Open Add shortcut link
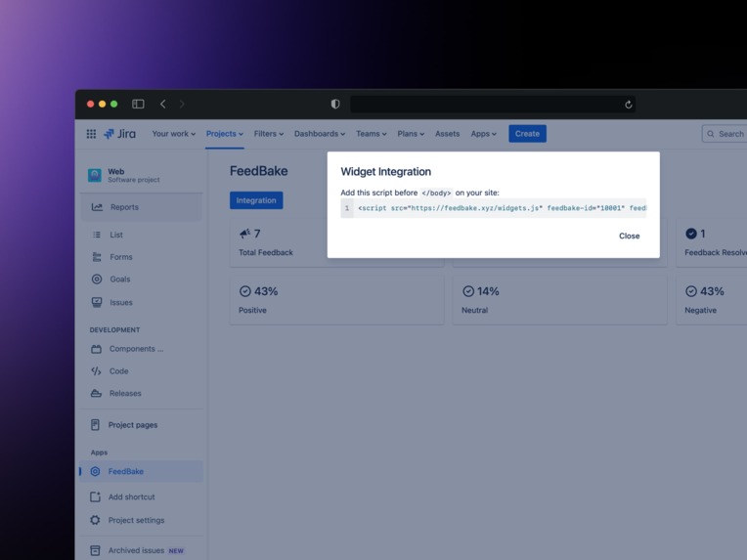Image resolution: width=747 pixels, height=560 pixels. [x=131, y=497]
